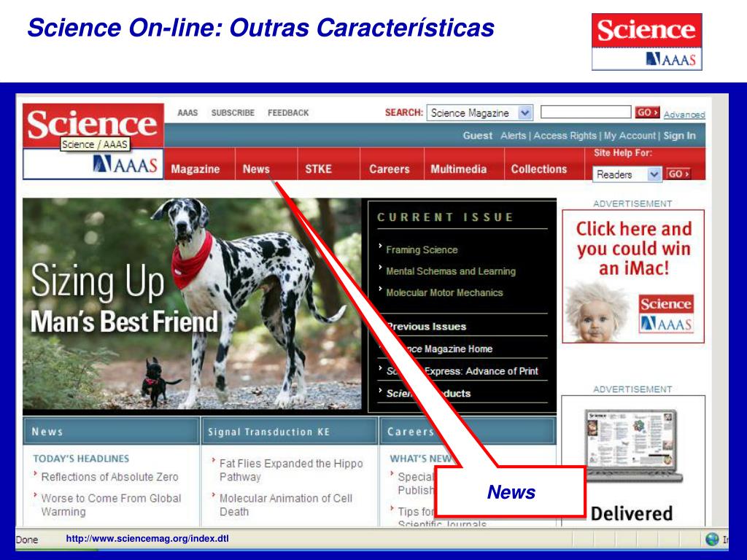The height and width of the screenshot is (560, 747).
Task: Click the search text input field
Action: [x=586, y=112]
